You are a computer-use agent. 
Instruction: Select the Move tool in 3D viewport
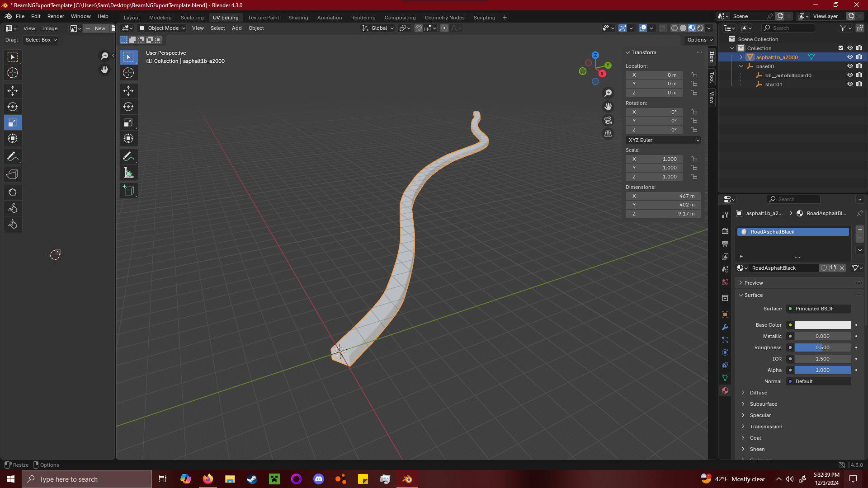(x=128, y=91)
